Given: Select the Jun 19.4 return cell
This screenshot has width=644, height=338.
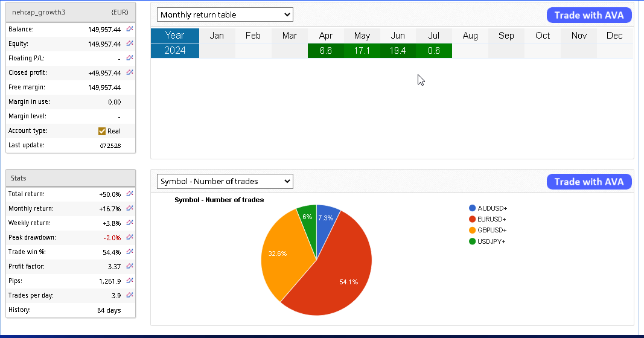Looking at the screenshot, I should click(398, 51).
